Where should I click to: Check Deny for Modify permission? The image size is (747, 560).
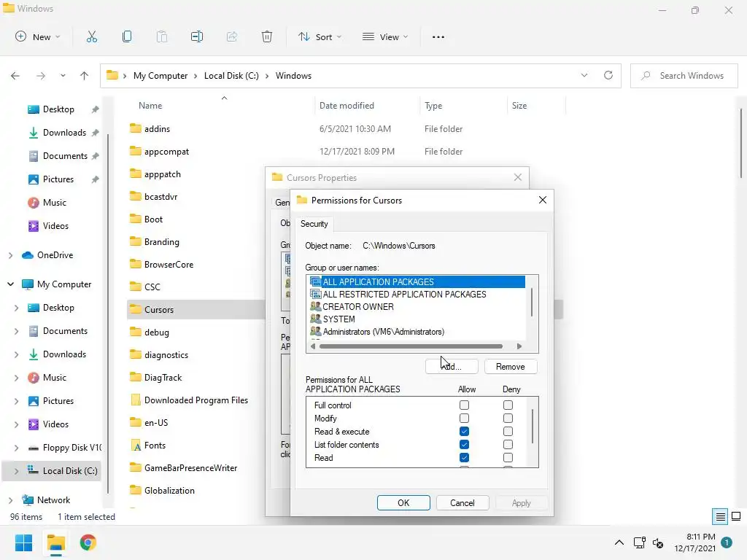[508, 418]
